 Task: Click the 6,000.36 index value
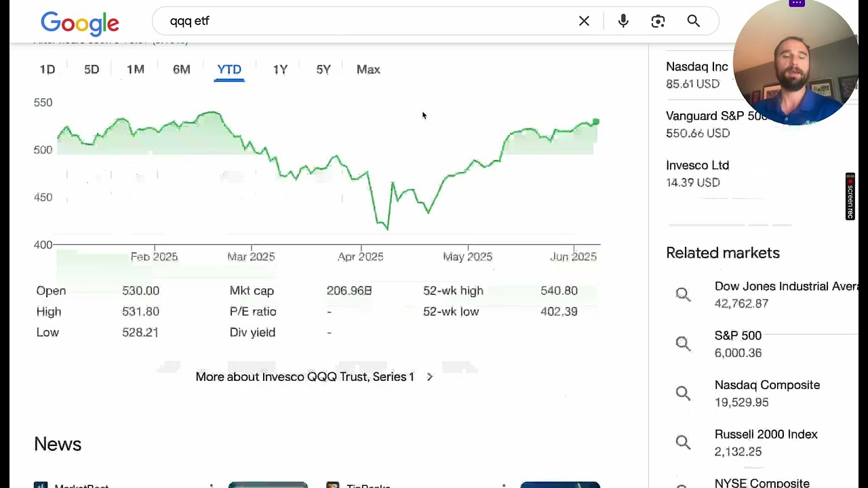[738, 353]
